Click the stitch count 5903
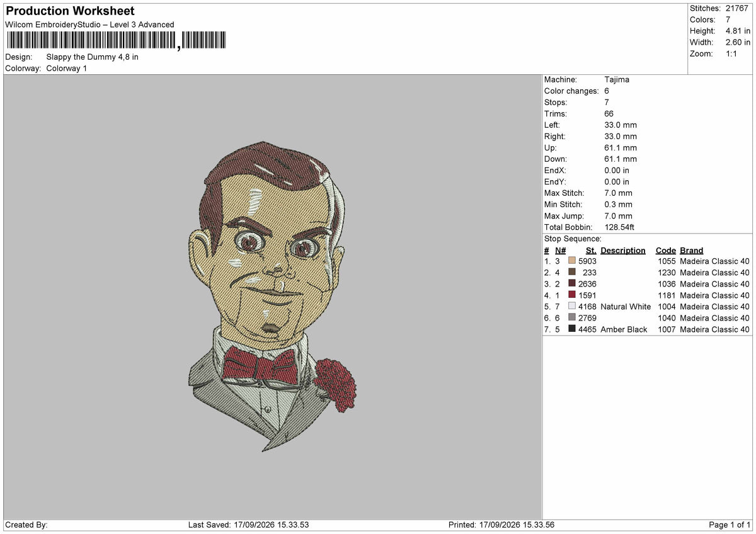Screen dimensions: 756x534 587,261
